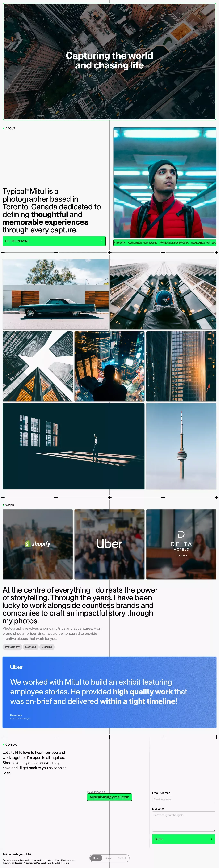Open the Github repo 'here' link
219x868 pixels.
(x=67, y=863)
